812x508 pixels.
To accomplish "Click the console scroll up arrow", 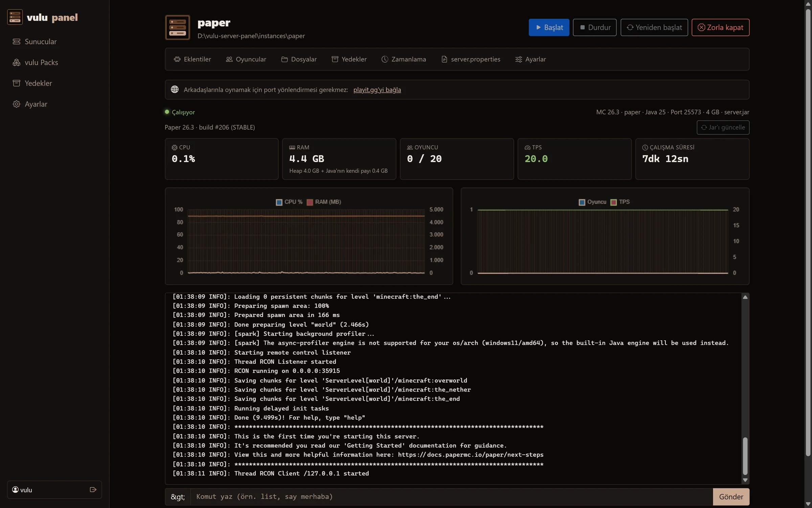I will pyautogui.click(x=745, y=297).
